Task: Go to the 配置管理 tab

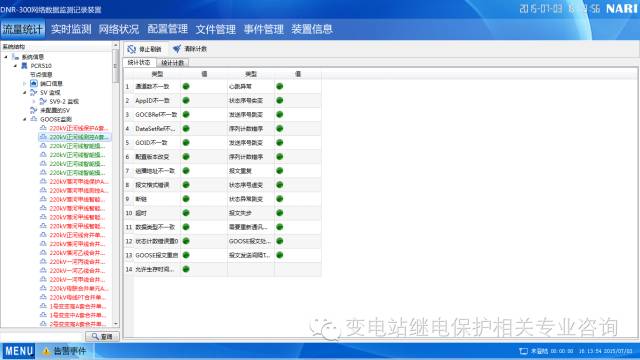Action: pos(167,29)
